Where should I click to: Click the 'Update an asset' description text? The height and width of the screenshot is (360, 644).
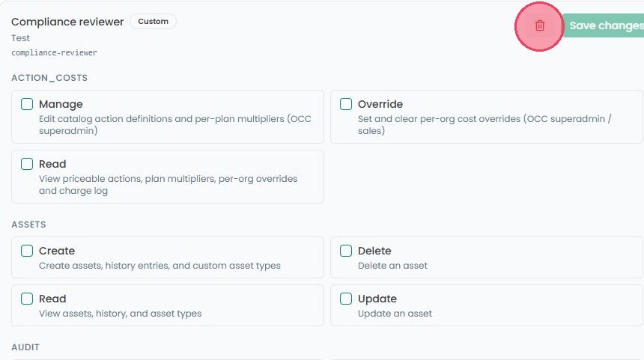click(x=395, y=314)
